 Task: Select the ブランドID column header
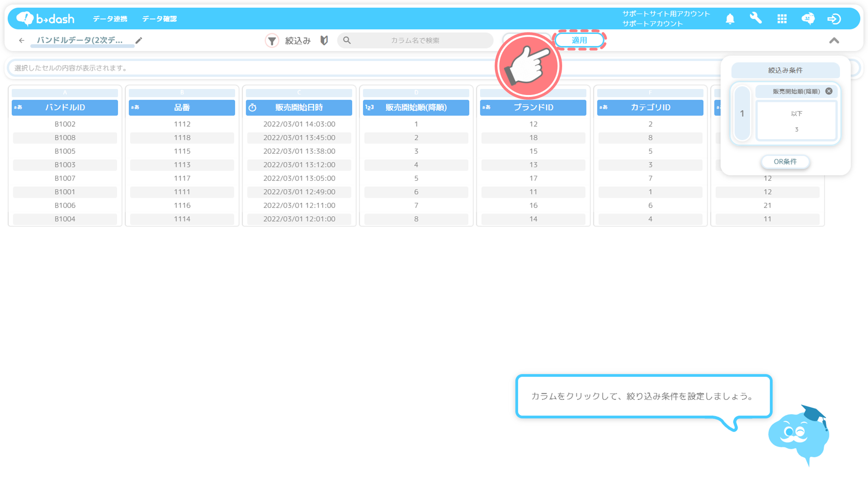(x=533, y=107)
